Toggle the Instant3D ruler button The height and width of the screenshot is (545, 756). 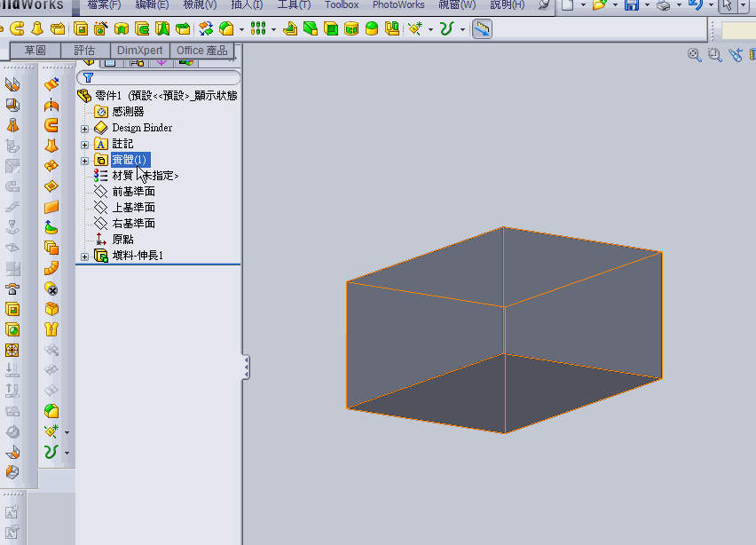click(482, 29)
